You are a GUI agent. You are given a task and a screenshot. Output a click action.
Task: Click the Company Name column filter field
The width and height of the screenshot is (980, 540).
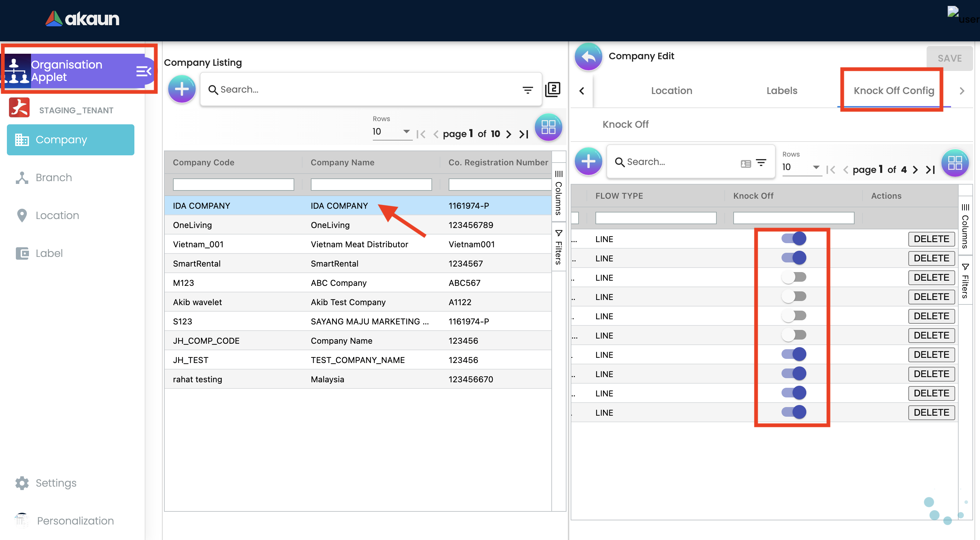[x=371, y=185]
